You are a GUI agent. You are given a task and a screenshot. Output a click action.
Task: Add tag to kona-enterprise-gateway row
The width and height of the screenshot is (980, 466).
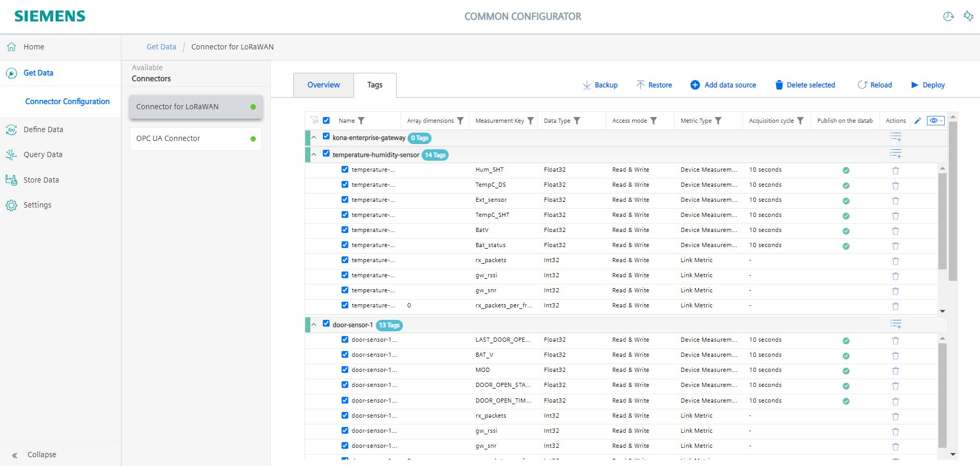click(895, 137)
